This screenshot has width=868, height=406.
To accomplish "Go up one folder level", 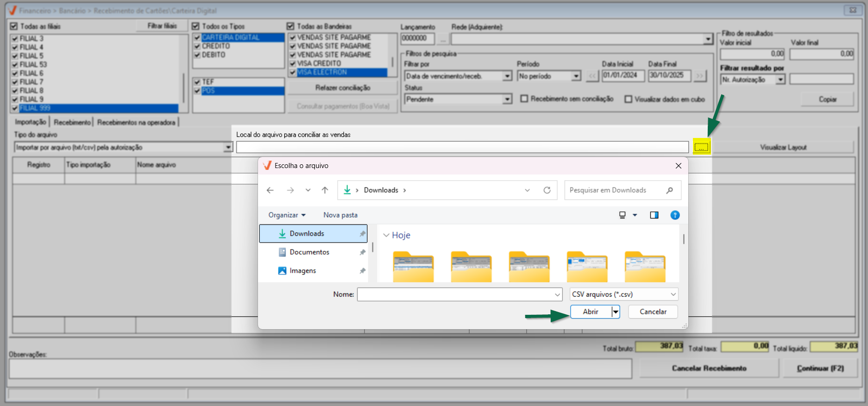I will (x=325, y=190).
